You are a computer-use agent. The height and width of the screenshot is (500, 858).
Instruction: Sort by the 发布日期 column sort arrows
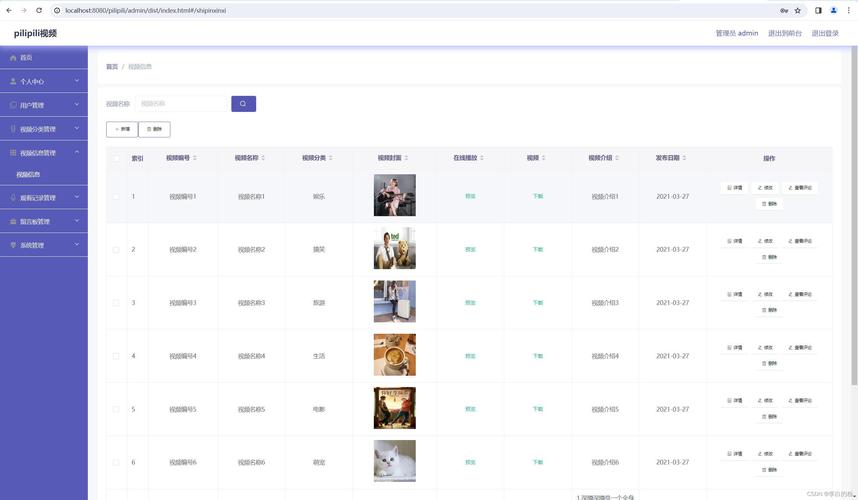coord(684,158)
